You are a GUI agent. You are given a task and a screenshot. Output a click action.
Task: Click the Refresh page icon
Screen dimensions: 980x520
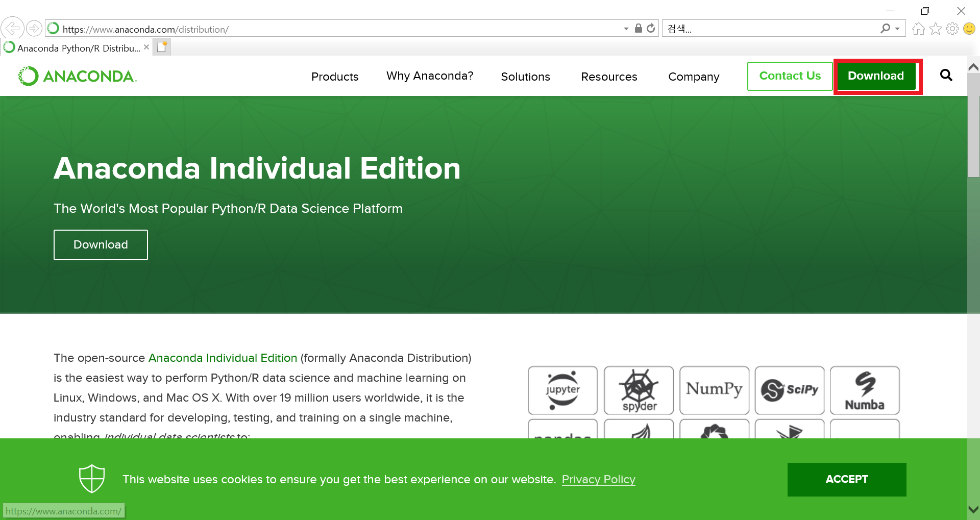(x=651, y=28)
